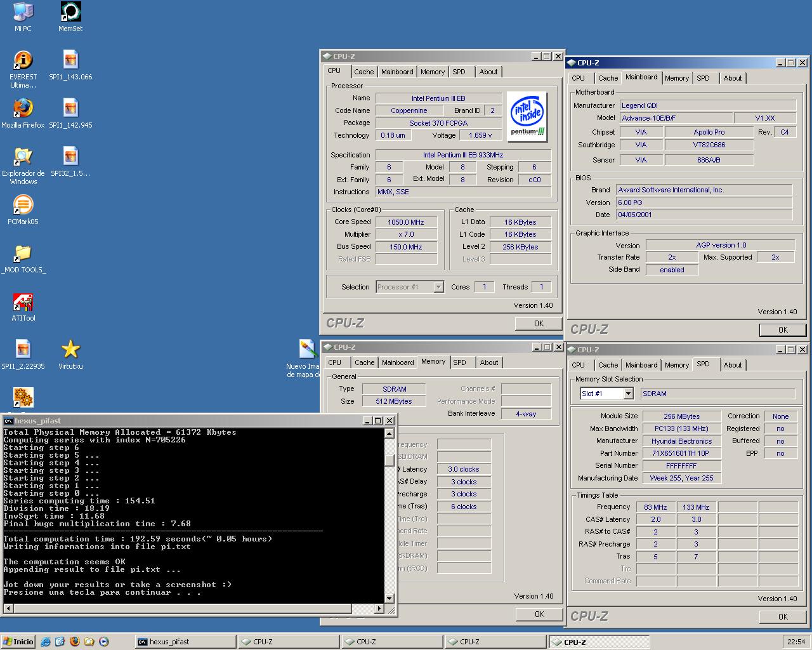Screen dimensions: 812x650
Task: Click the 22:54 taskbar clock
Action: coord(796,642)
